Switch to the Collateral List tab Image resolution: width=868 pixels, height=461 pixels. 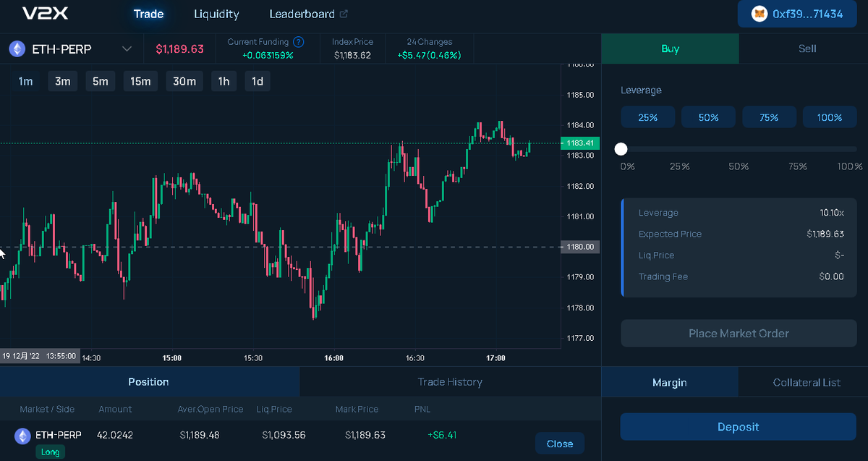point(807,382)
